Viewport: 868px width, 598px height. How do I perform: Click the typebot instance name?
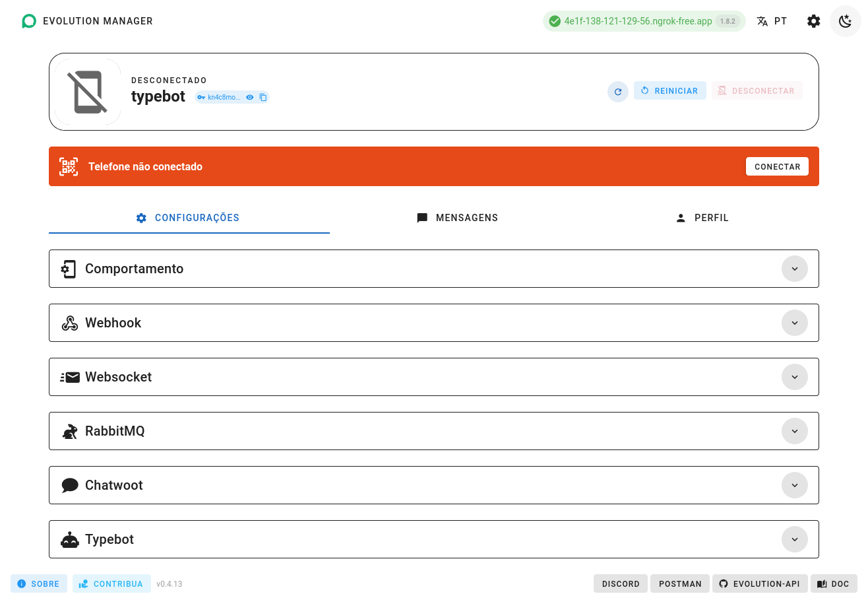[x=158, y=96]
